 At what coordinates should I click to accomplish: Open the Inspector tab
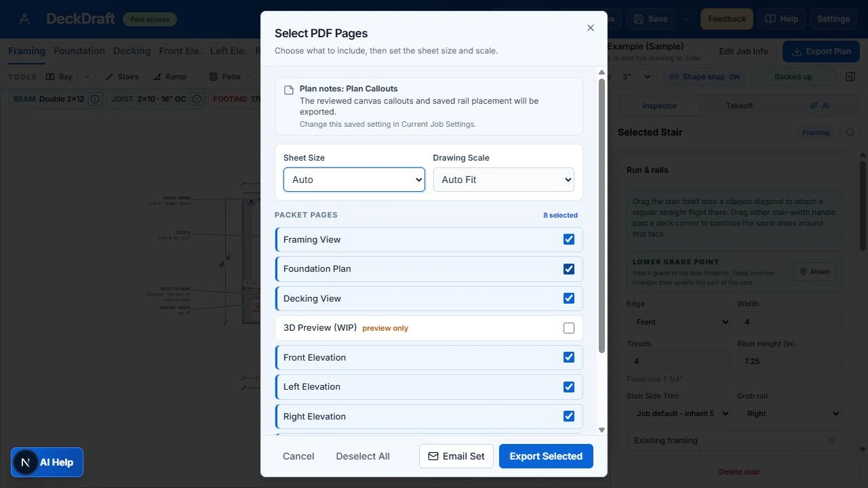pyautogui.click(x=660, y=106)
